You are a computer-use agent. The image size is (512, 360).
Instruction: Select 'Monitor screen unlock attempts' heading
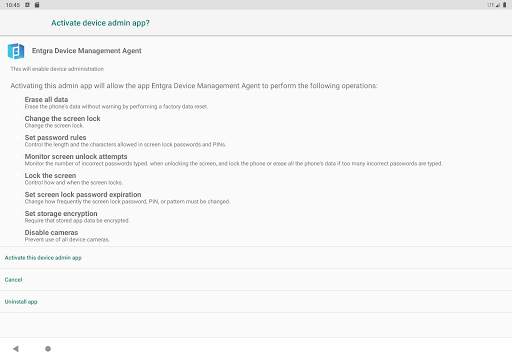point(76,156)
